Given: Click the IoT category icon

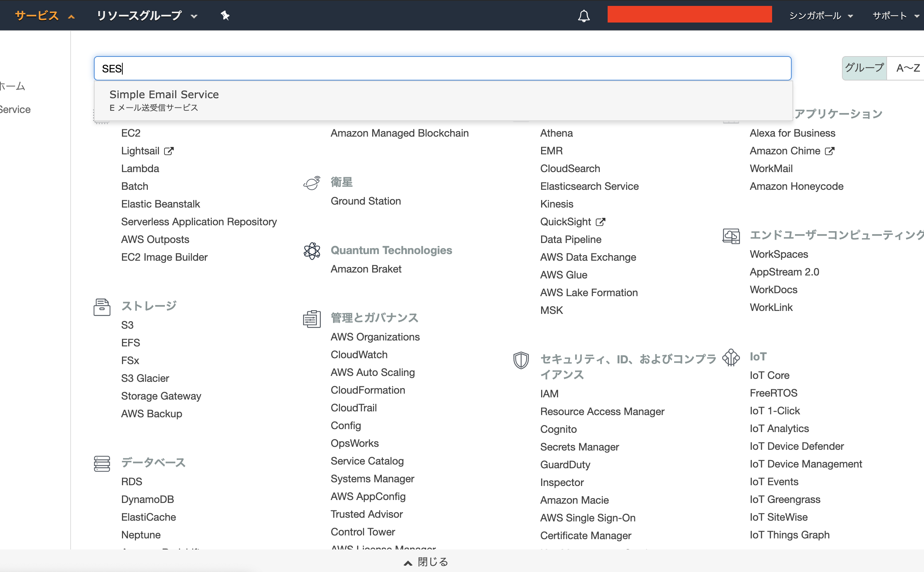Looking at the screenshot, I should [x=731, y=357].
